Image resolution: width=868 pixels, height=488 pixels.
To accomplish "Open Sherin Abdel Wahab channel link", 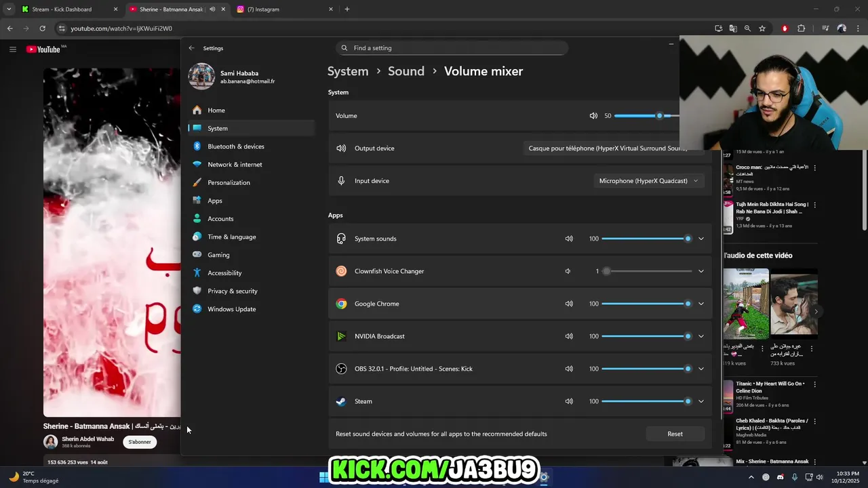I will 87,439.
